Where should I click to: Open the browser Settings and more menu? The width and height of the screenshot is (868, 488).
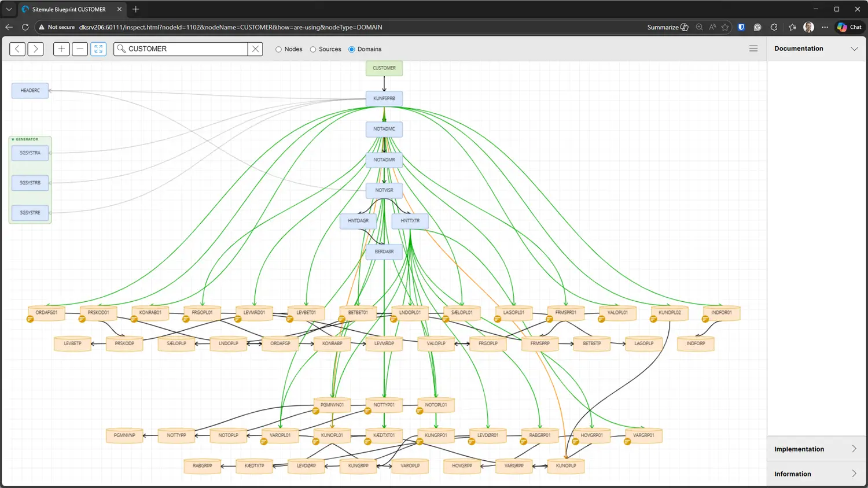(825, 27)
